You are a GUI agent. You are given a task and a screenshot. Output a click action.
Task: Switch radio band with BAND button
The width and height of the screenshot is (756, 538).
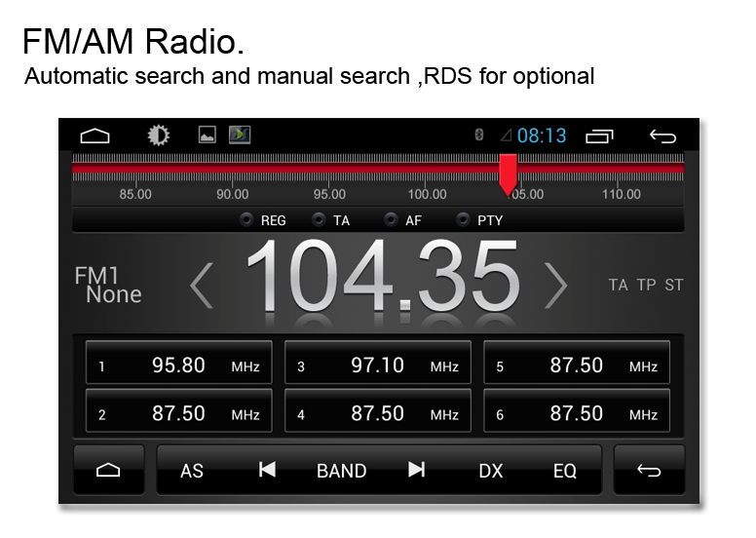click(x=341, y=471)
